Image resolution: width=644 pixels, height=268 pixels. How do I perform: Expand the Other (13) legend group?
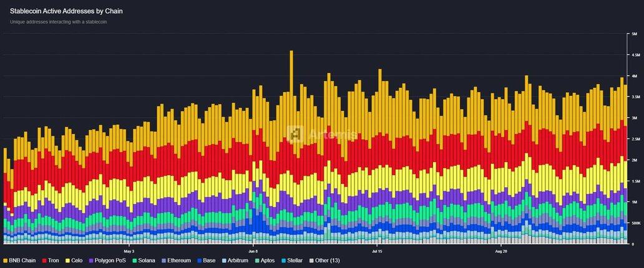pos(327,261)
